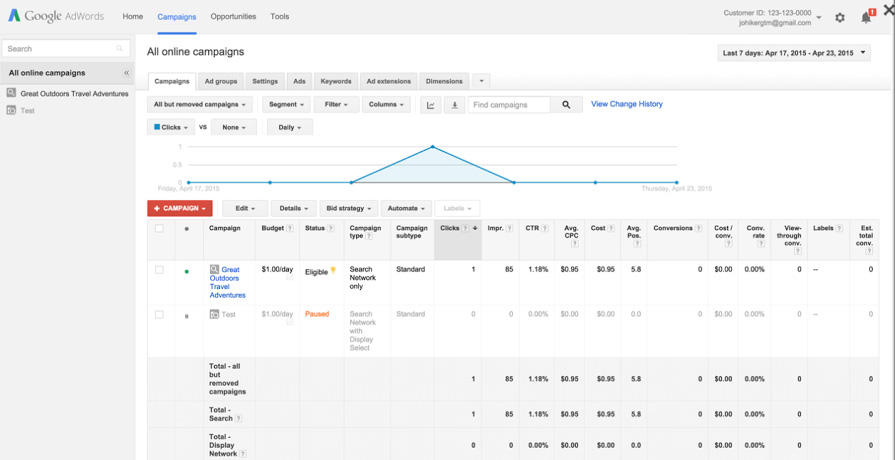Switch to the Keywords tab
The image size is (895, 460).
pyautogui.click(x=336, y=81)
